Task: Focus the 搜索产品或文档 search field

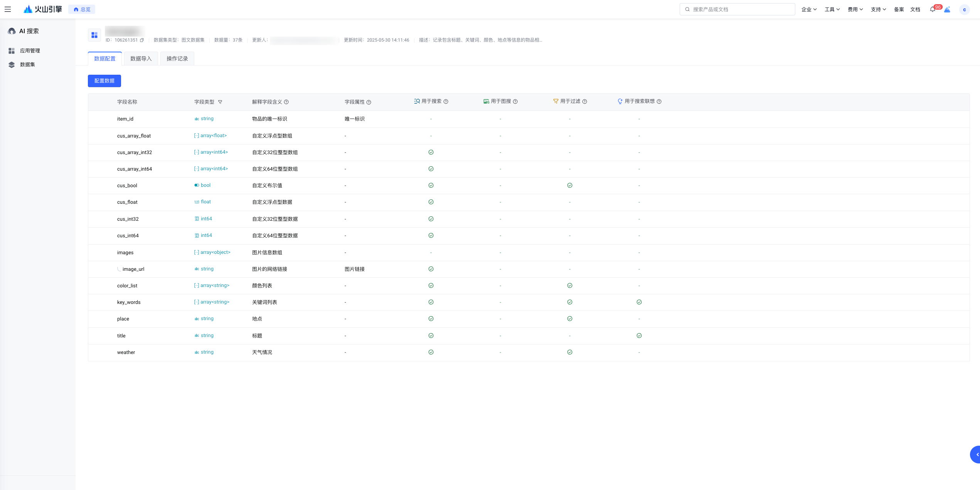Action: 737,9
